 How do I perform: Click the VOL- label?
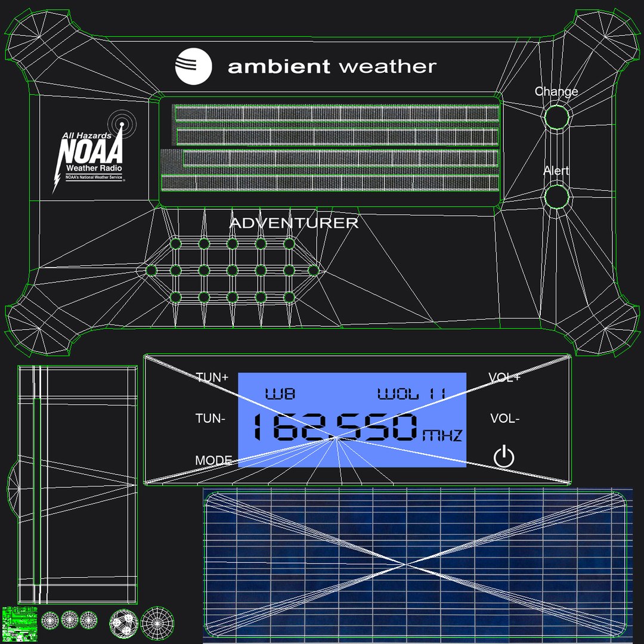(x=505, y=419)
